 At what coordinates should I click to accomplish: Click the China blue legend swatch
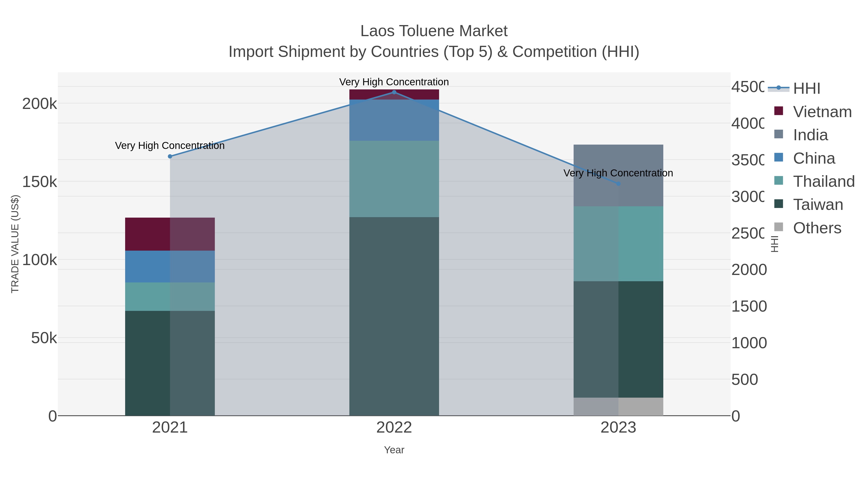coord(779,157)
